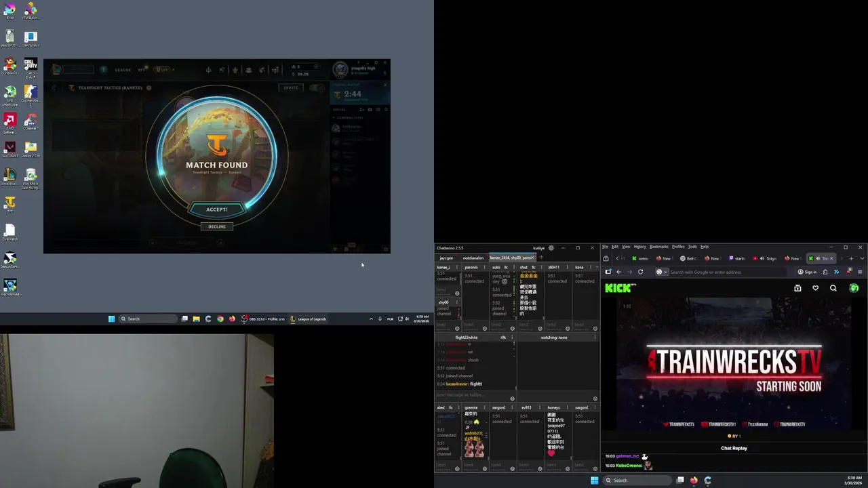The image size is (868, 488).
Task: Select the kanae_2434, shy00 Chatterino tab
Action: tap(511, 258)
